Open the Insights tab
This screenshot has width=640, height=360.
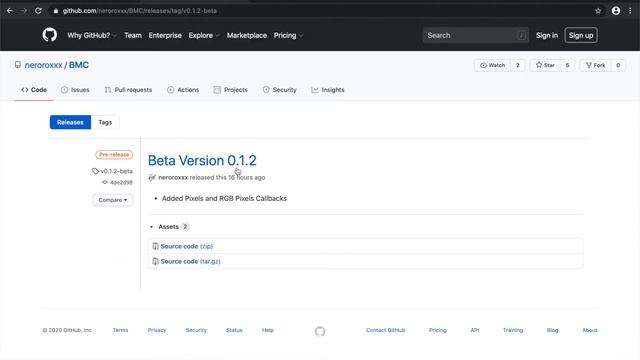click(328, 90)
